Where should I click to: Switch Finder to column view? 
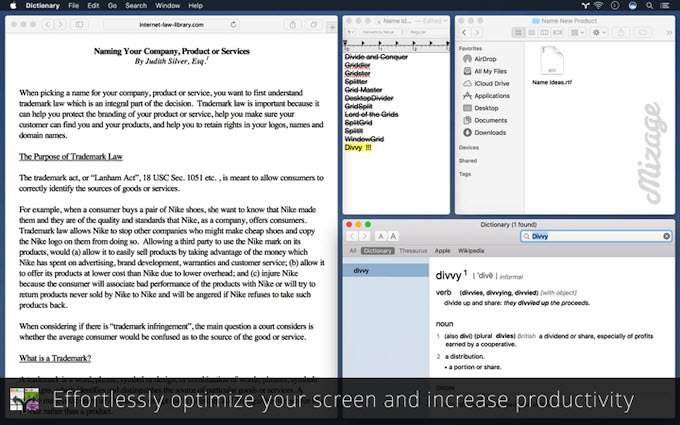click(x=545, y=33)
